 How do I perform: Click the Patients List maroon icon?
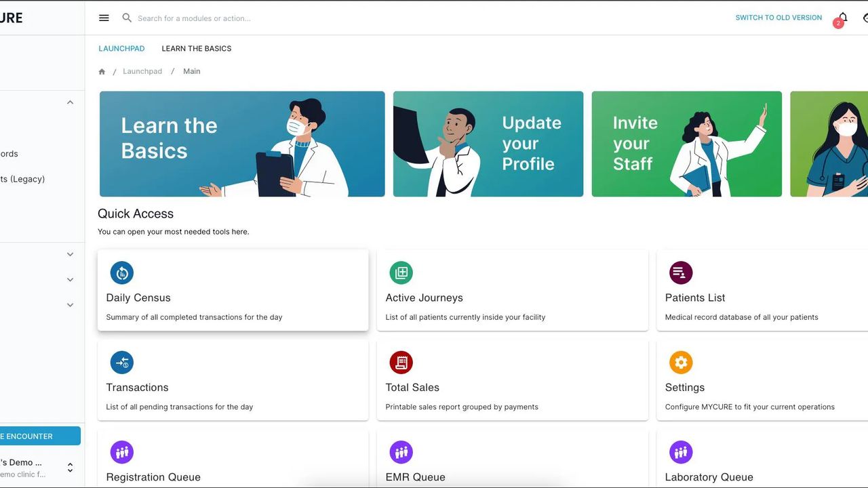click(681, 272)
